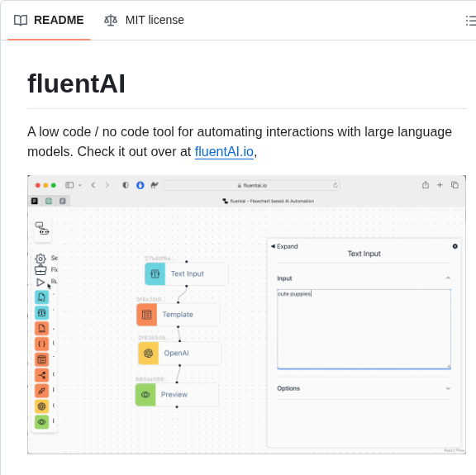Select the Preview node on canvas
Screen dimensions: 476x475
pos(177,394)
